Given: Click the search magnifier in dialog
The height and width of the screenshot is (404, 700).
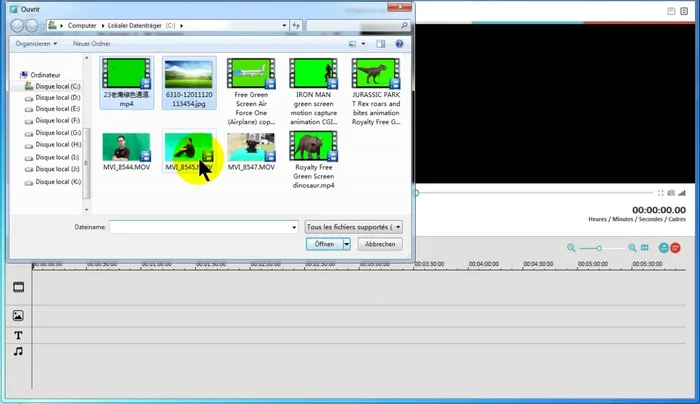Looking at the screenshot, I should (x=404, y=25).
